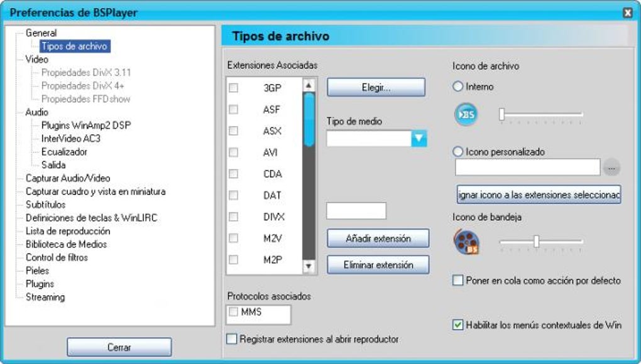This screenshot has width=641, height=364.
Task: Check the AVI extension box
Action: pos(233,153)
